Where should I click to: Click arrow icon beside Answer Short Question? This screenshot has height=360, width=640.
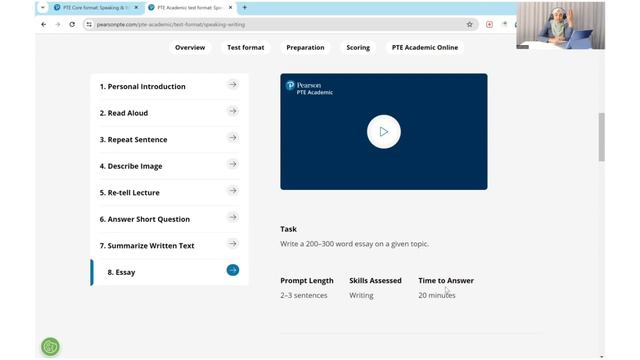pos(233,217)
